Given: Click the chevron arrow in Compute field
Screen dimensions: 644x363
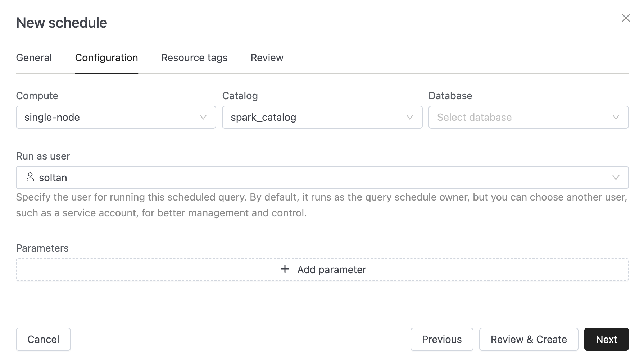Looking at the screenshot, I should click(x=203, y=117).
